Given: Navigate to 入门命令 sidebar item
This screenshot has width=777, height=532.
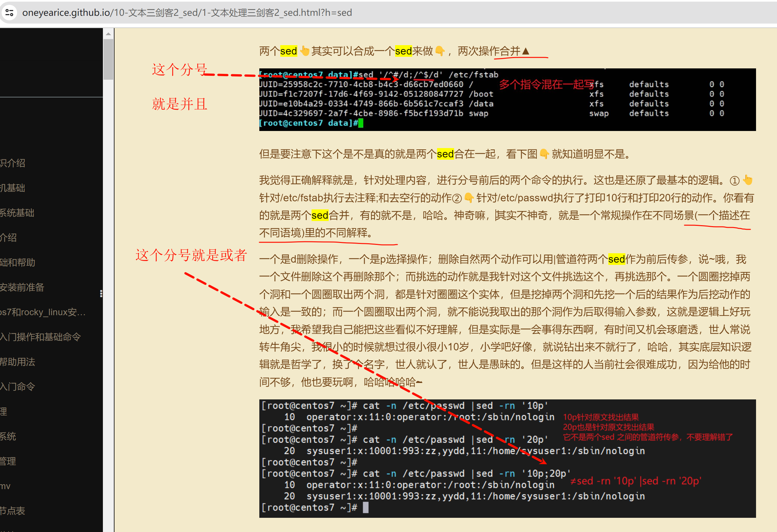Looking at the screenshot, I should click(x=17, y=386).
